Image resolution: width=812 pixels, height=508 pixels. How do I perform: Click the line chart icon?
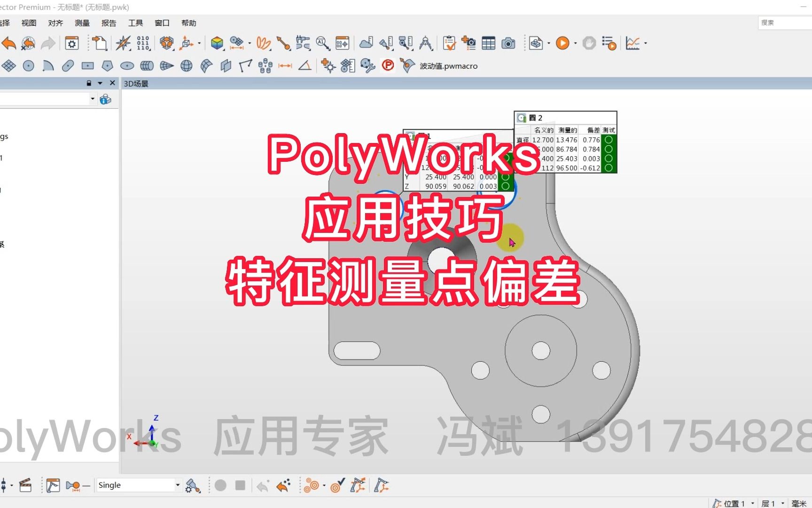click(632, 43)
